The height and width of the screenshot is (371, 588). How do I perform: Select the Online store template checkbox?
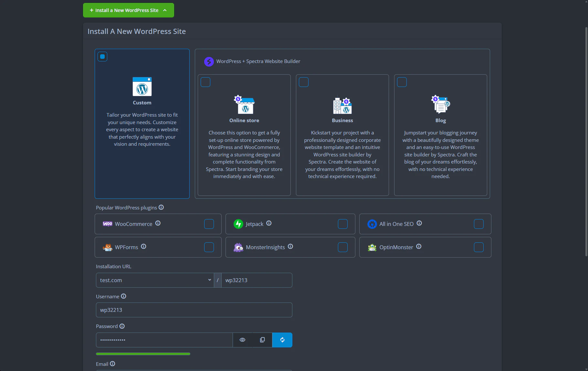point(205,82)
